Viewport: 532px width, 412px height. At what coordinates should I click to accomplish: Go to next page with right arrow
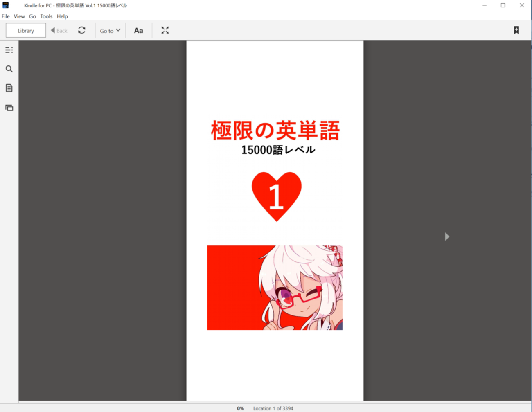tap(447, 236)
